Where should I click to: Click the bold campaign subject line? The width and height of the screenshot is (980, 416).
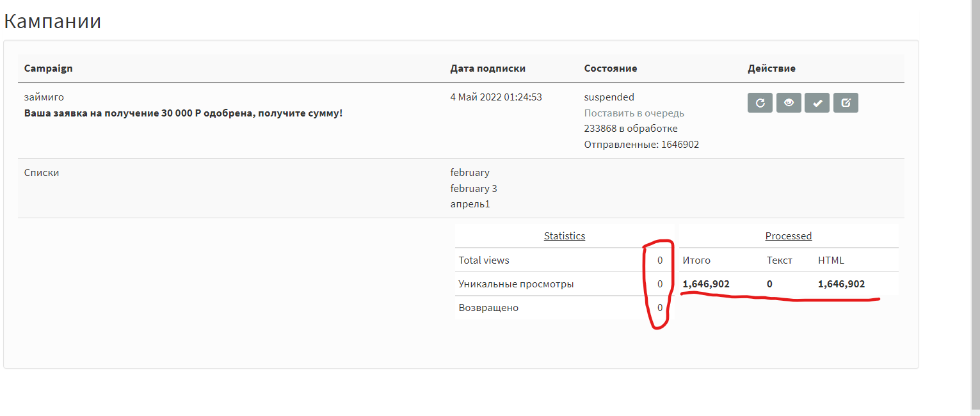tap(183, 113)
